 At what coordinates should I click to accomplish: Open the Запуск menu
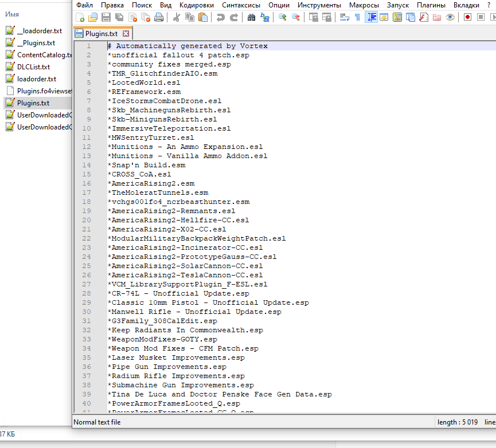(x=398, y=5)
